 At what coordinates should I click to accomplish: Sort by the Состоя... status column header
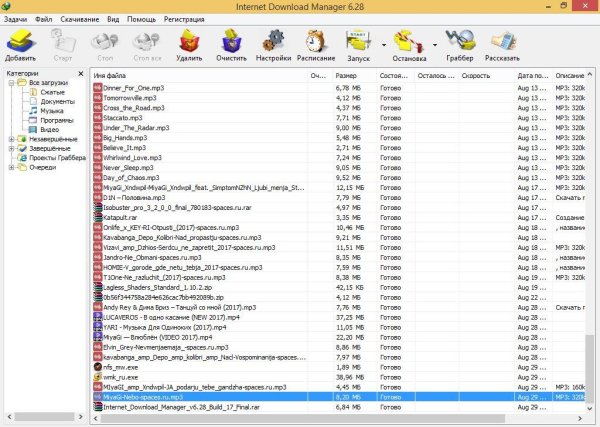pyautogui.click(x=396, y=76)
